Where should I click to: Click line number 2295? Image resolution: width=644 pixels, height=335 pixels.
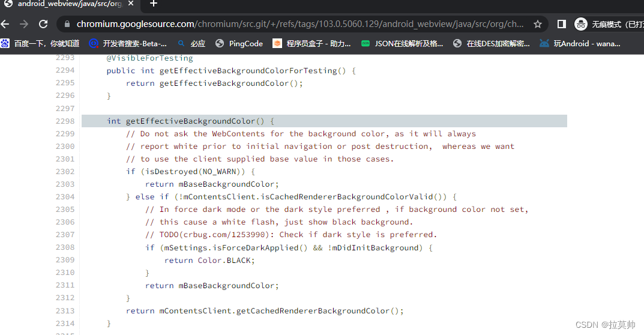coord(65,83)
